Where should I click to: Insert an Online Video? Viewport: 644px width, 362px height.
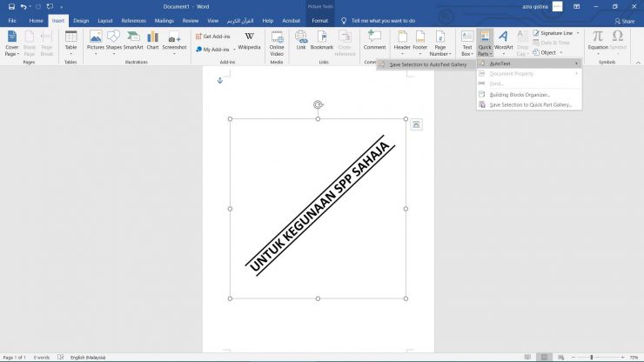pyautogui.click(x=277, y=41)
